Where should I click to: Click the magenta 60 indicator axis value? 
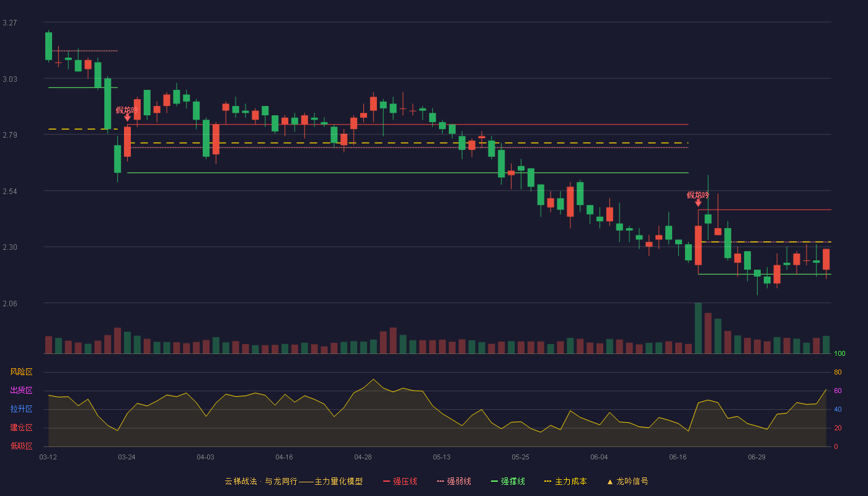(x=838, y=391)
